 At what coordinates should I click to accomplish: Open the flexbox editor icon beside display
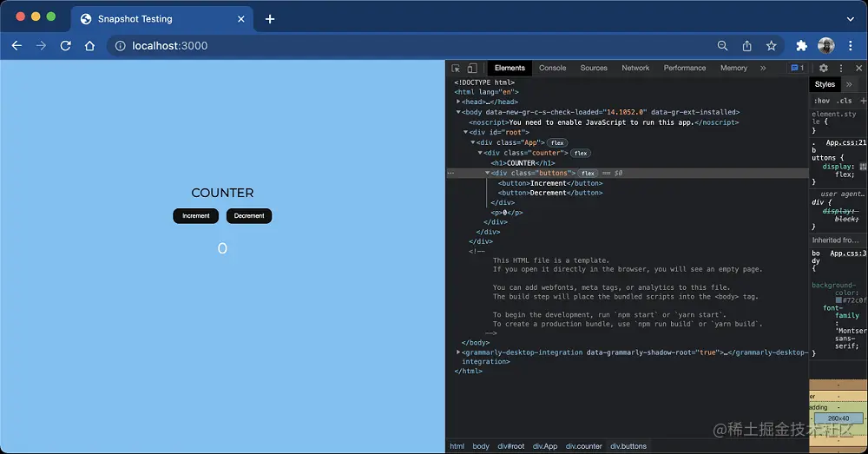(864, 167)
